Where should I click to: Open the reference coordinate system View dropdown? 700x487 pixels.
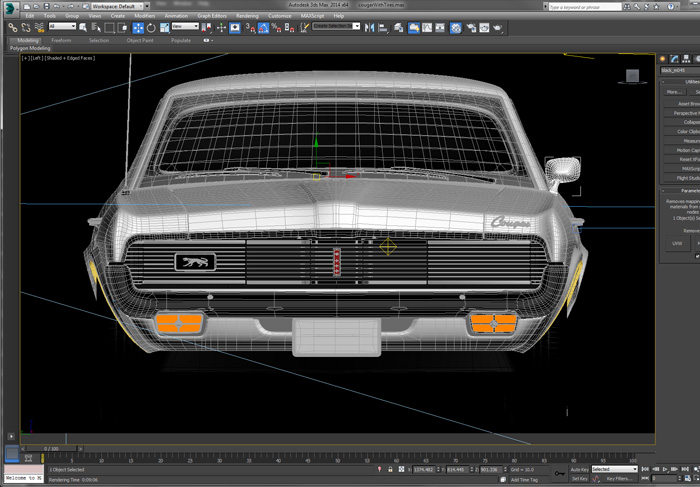coord(184,28)
